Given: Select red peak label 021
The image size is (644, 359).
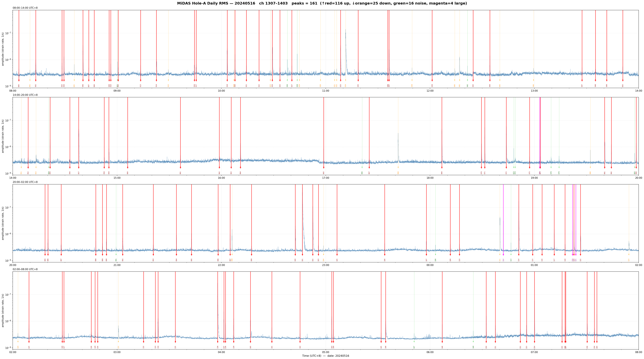Looking at the screenshot, I should 246,86.
